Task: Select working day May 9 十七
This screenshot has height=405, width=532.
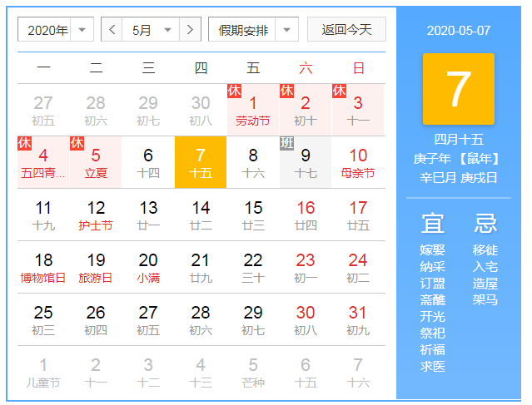Action: pyautogui.click(x=306, y=162)
